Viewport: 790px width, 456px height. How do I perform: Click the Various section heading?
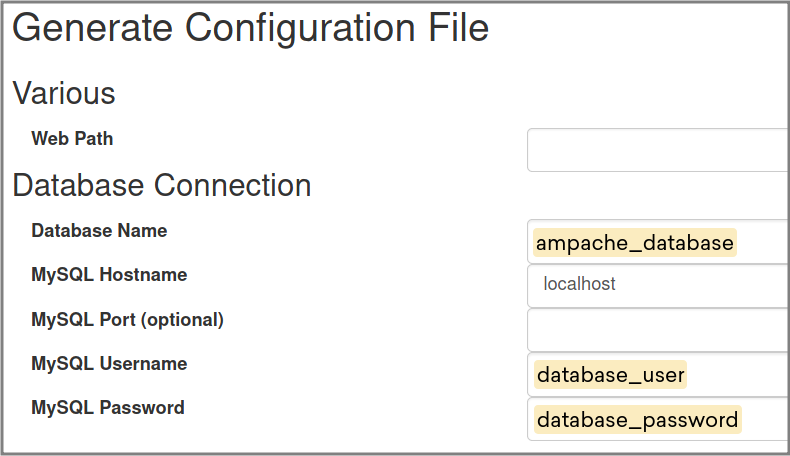click(x=64, y=93)
